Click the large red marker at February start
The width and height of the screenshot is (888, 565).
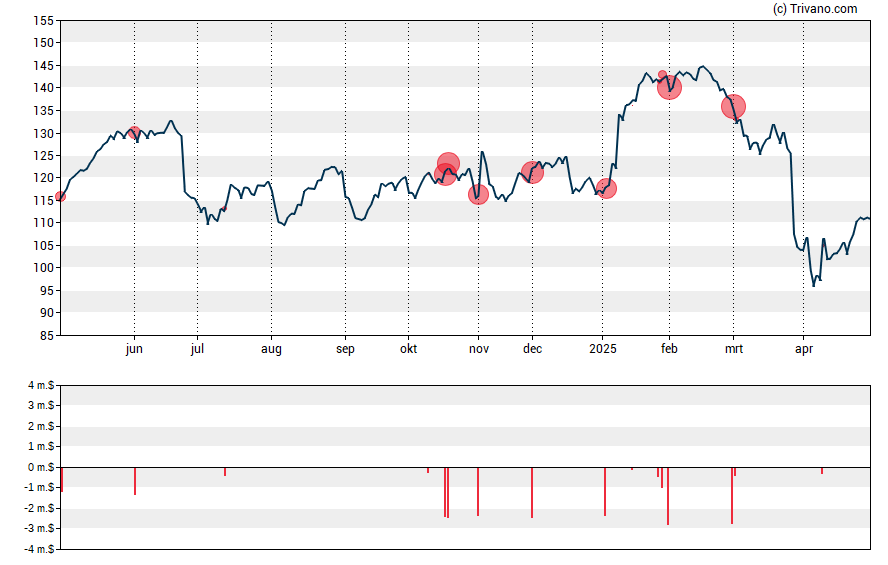coord(669,88)
